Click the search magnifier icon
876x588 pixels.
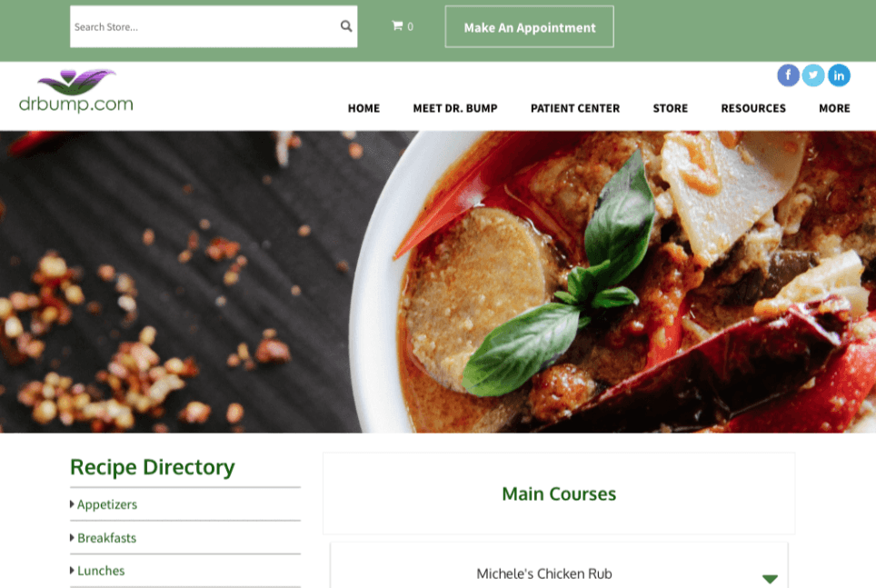click(x=346, y=26)
